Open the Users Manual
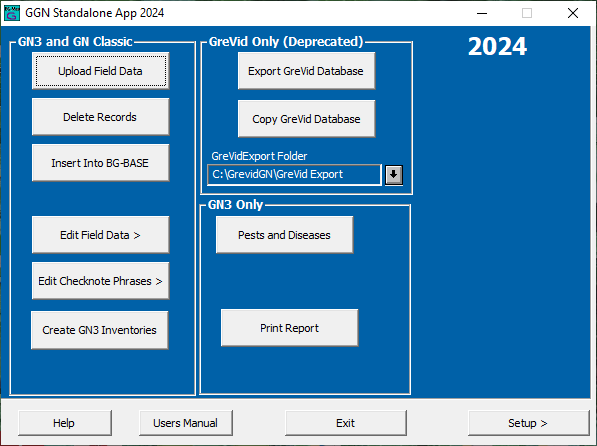Viewport: 597px width, 446px height. click(x=186, y=423)
